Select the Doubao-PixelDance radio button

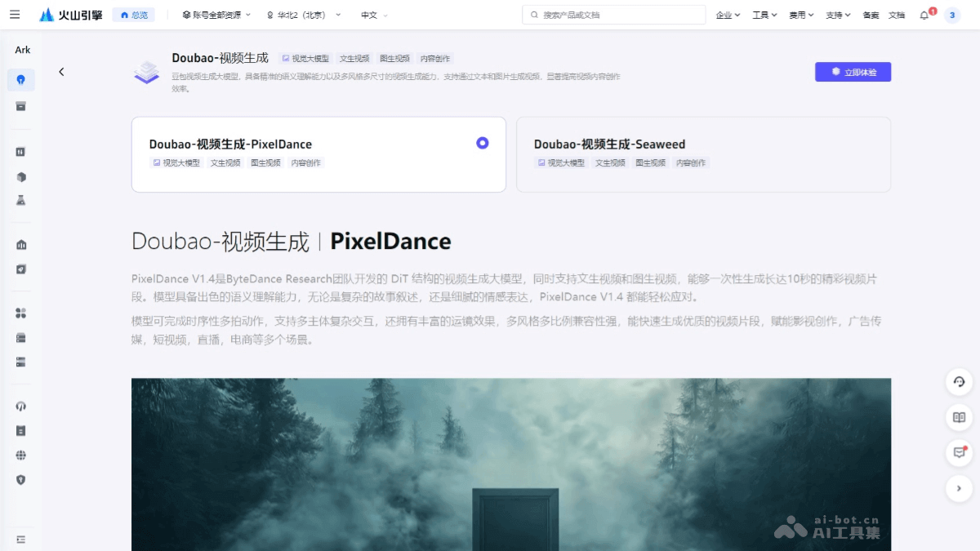pyautogui.click(x=483, y=142)
